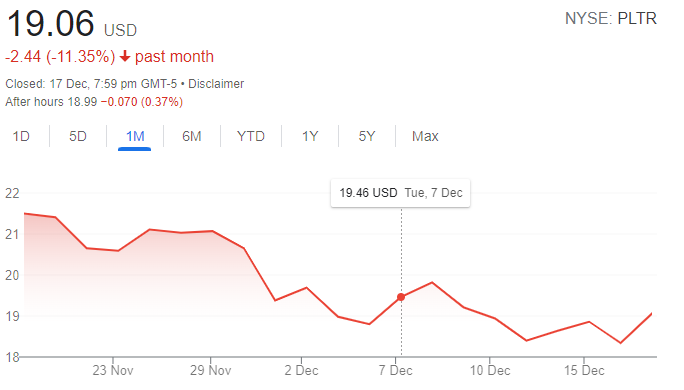This screenshot has width=684, height=390.
Task: Switch to the YTD tab
Action: click(x=251, y=136)
